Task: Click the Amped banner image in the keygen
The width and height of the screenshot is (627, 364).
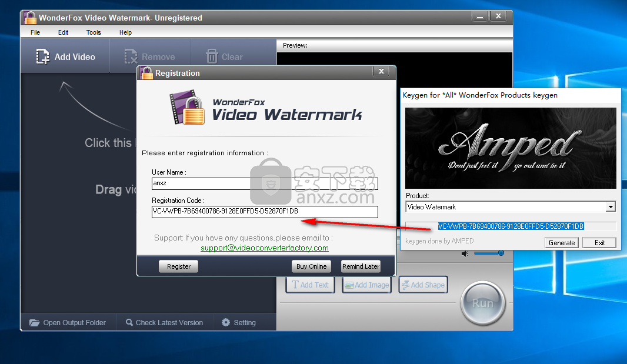Action: tap(511, 148)
